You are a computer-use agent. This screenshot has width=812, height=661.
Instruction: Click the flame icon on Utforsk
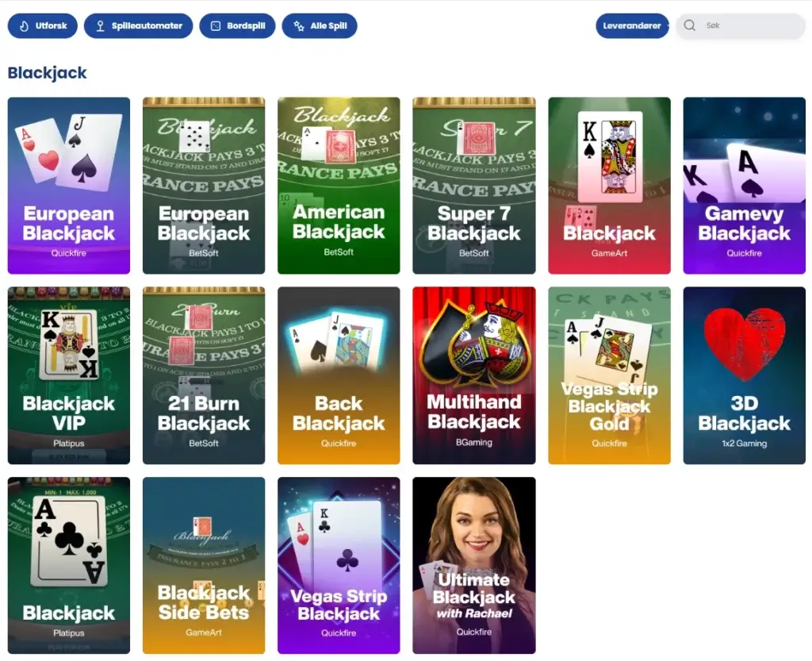tap(25, 26)
